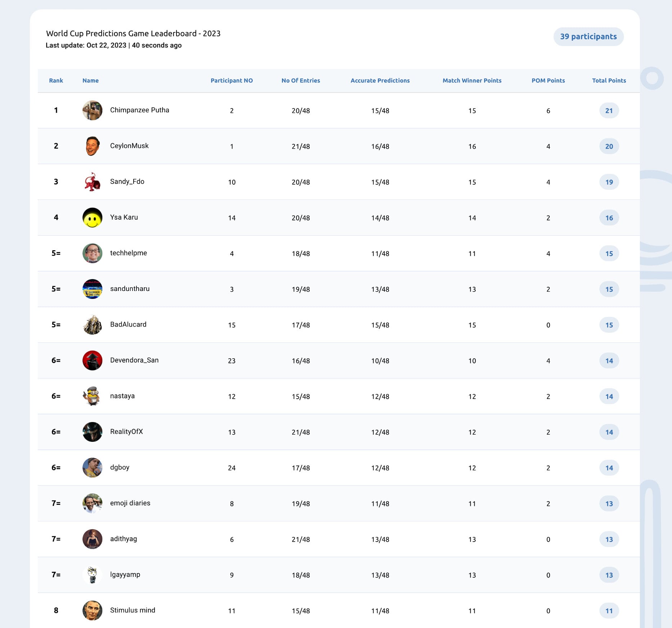Click Ysa Karu's yellow smiley avatar

pyautogui.click(x=92, y=217)
